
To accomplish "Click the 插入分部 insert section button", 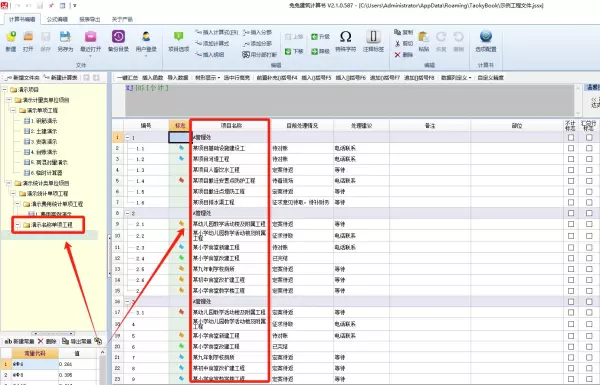I will 257,32.
